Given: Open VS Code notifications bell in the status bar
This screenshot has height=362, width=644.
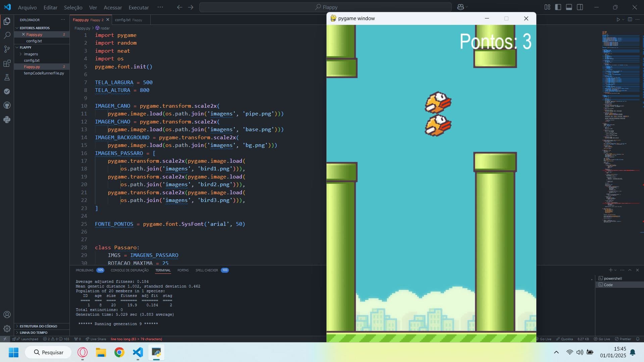Looking at the screenshot, I should (638, 339).
